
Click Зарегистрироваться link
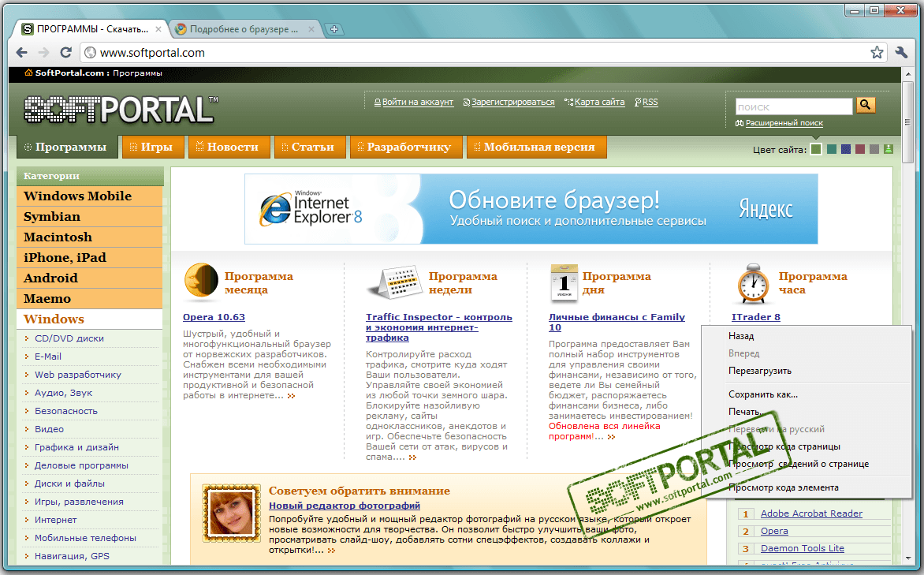[512, 102]
